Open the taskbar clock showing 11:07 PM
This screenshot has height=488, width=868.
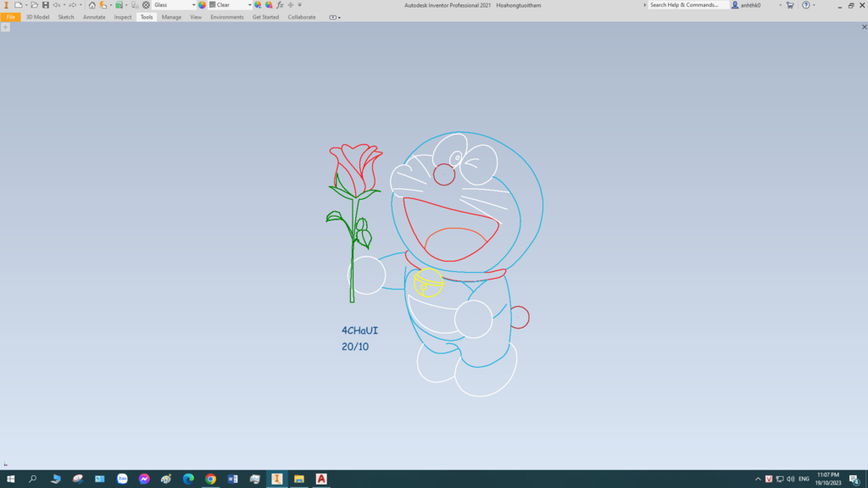pos(828,479)
